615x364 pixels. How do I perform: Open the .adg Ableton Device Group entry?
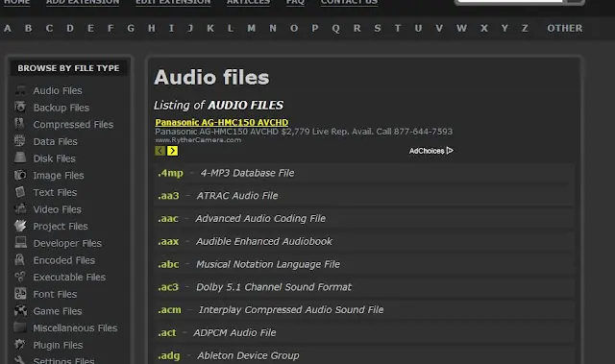pyautogui.click(x=364, y=355)
